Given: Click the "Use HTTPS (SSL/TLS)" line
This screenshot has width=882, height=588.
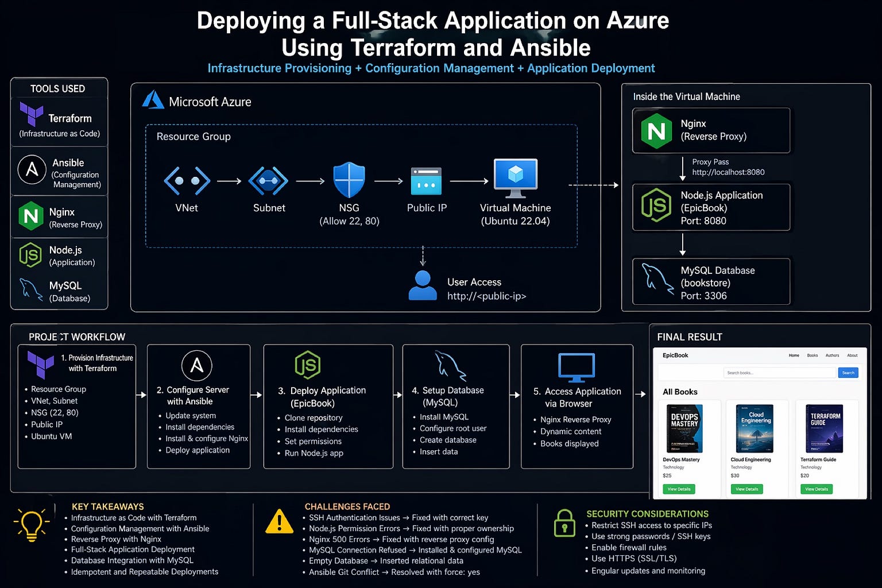Looking at the screenshot, I should coord(634,559).
